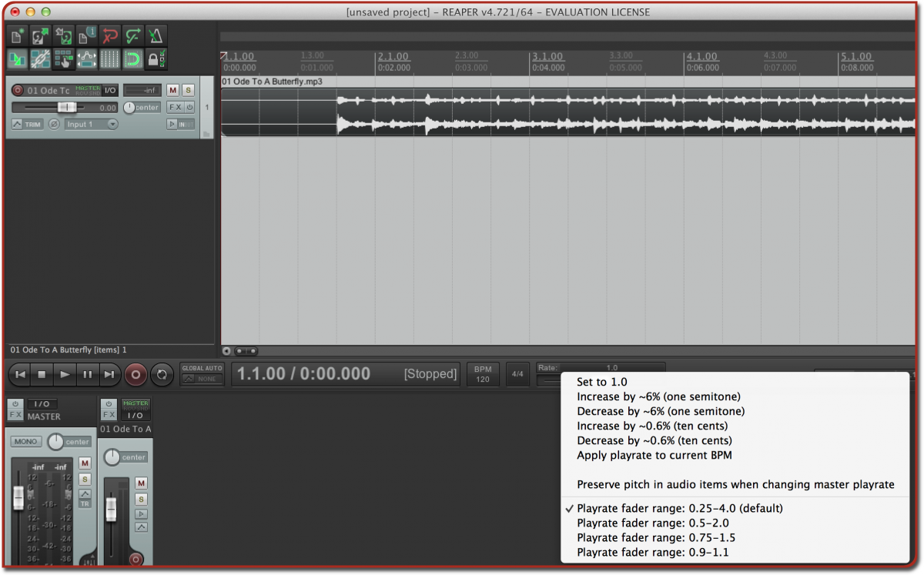Go to project start transport button
Viewport: 924px width, 575px height.
click(21, 374)
